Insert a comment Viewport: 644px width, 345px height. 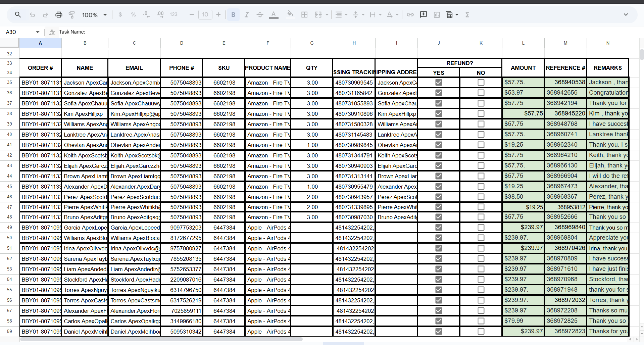coord(424,15)
